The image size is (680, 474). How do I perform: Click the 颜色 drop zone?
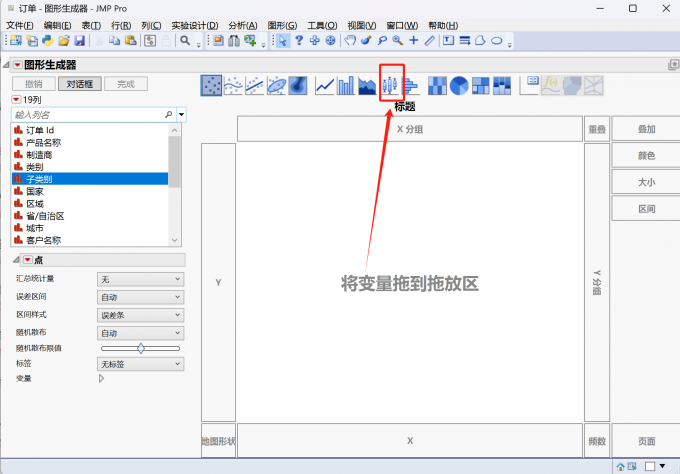[646, 156]
